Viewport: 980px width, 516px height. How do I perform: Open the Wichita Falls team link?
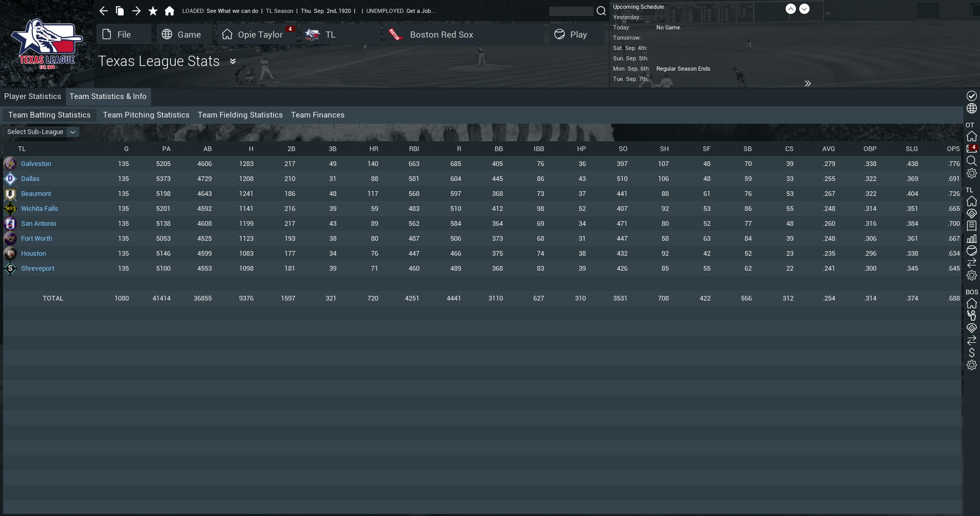[x=40, y=208]
